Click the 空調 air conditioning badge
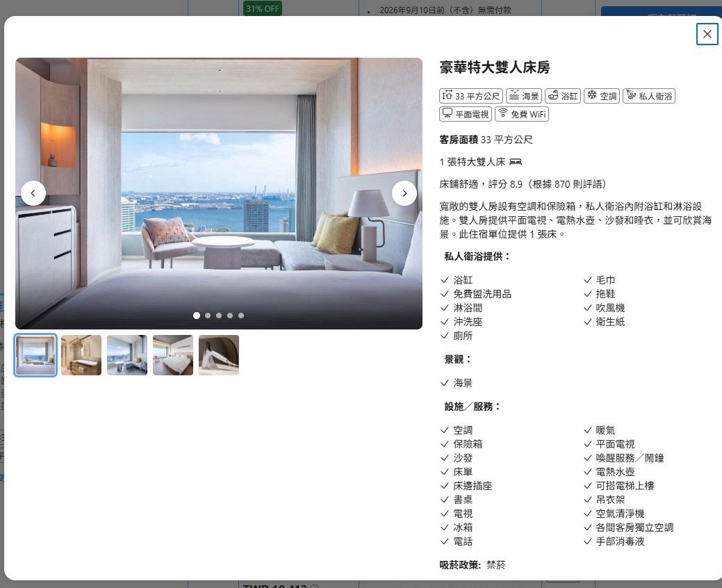The width and height of the screenshot is (722, 588). (x=601, y=96)
